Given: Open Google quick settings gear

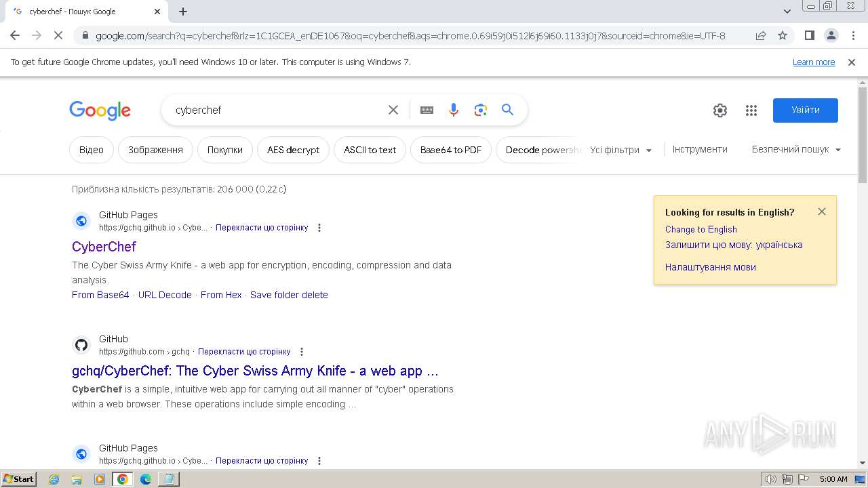Looking at the screenshot, I should [720, 110].
